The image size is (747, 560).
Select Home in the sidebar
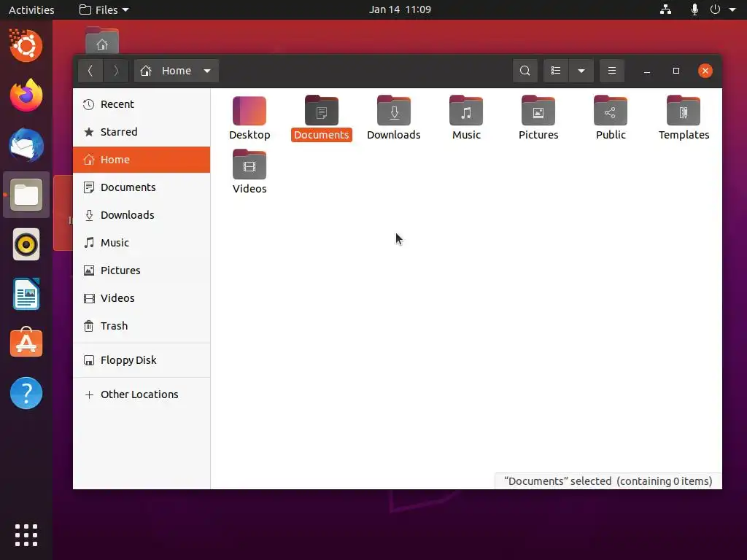point(142,160)
